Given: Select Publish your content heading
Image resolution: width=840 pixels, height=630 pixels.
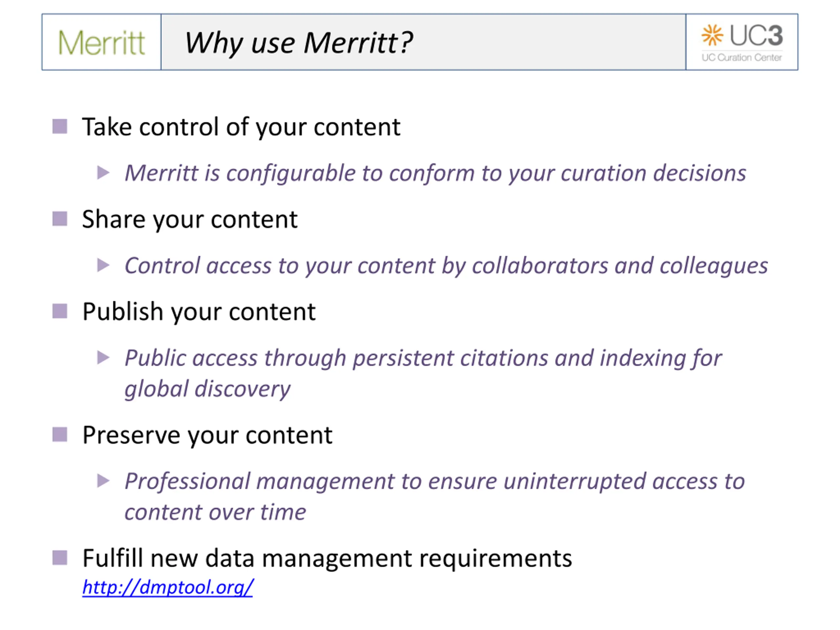Looking at the screenshot, I should coord(199,312).
